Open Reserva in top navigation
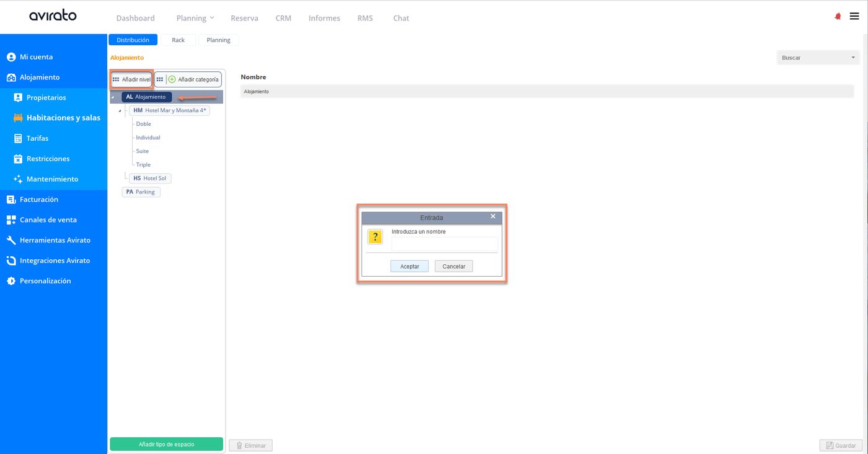 (244, 18)
